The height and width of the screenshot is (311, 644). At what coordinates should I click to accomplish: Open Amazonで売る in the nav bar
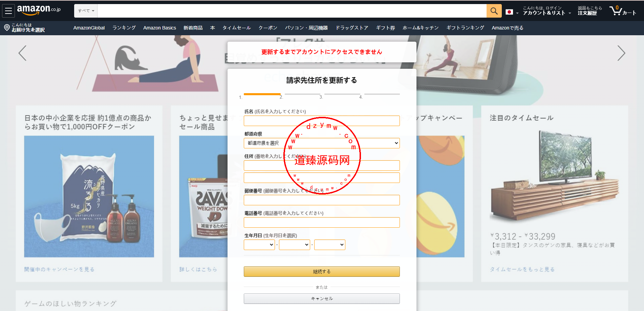pos(508,28)
